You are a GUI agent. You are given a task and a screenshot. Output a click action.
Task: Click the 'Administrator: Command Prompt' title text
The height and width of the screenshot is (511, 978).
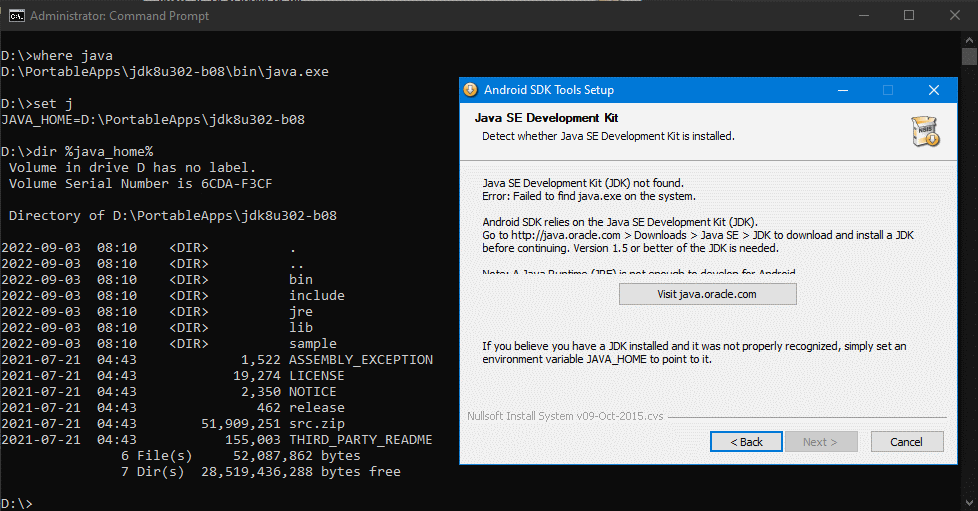119,16
